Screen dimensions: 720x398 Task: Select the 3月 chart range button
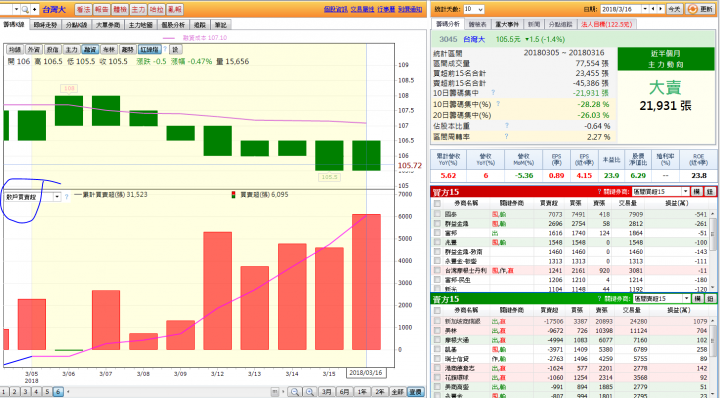click(326, 392)
